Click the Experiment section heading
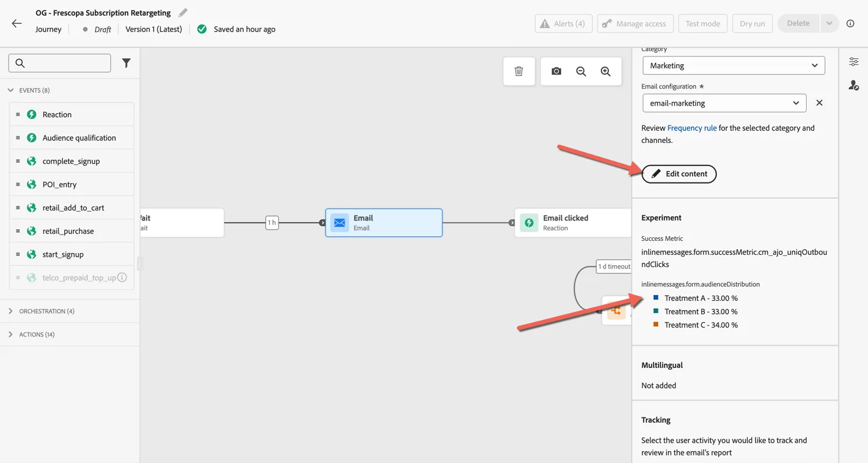Viewport: 868px width, 463px height. (x=661, y=218)
